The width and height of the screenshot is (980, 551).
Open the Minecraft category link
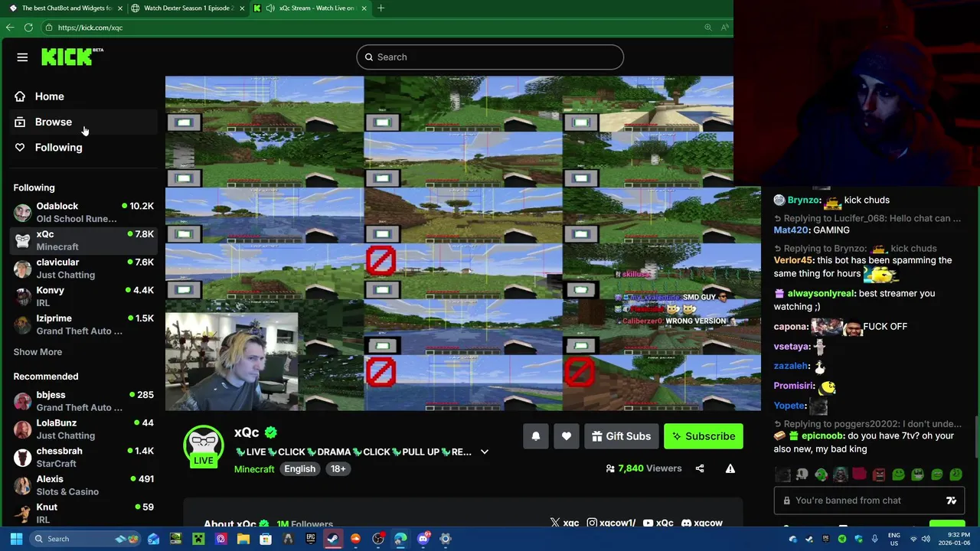pyautogui.click(x=254, y=469)
